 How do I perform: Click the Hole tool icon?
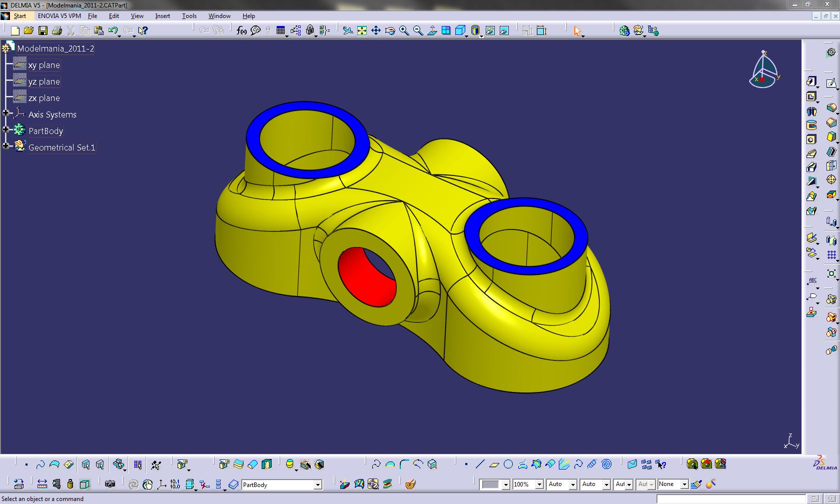coord(811,139)
